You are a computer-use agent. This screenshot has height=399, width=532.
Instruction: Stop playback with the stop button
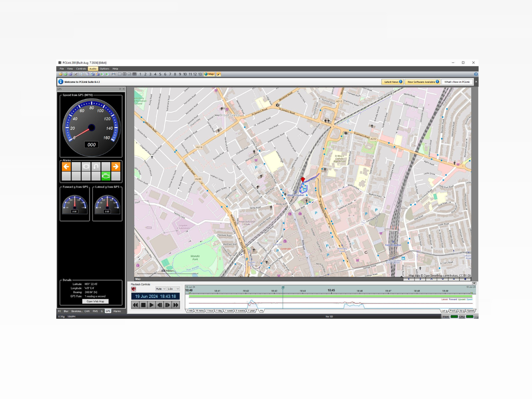143,305
